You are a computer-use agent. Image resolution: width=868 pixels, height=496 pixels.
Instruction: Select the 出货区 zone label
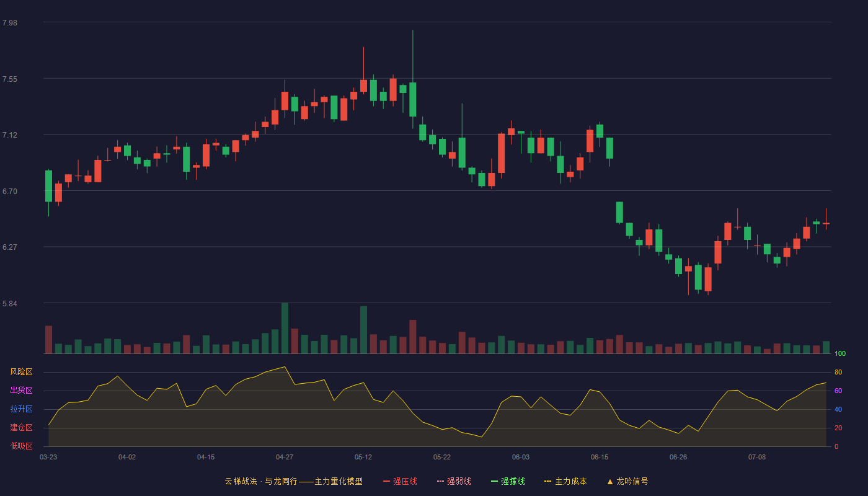click(21, 391)
